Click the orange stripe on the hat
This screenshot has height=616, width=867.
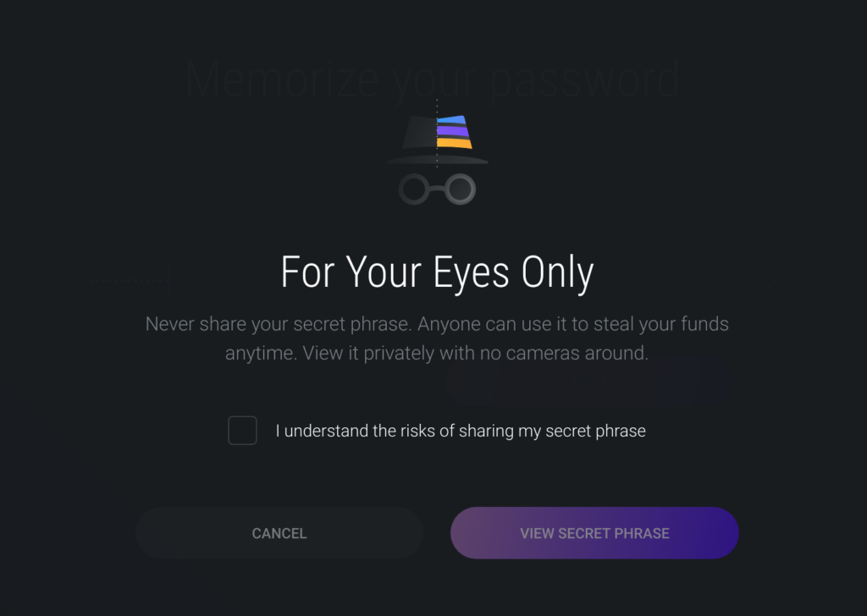pyautogui.click(x=455, y=143)
